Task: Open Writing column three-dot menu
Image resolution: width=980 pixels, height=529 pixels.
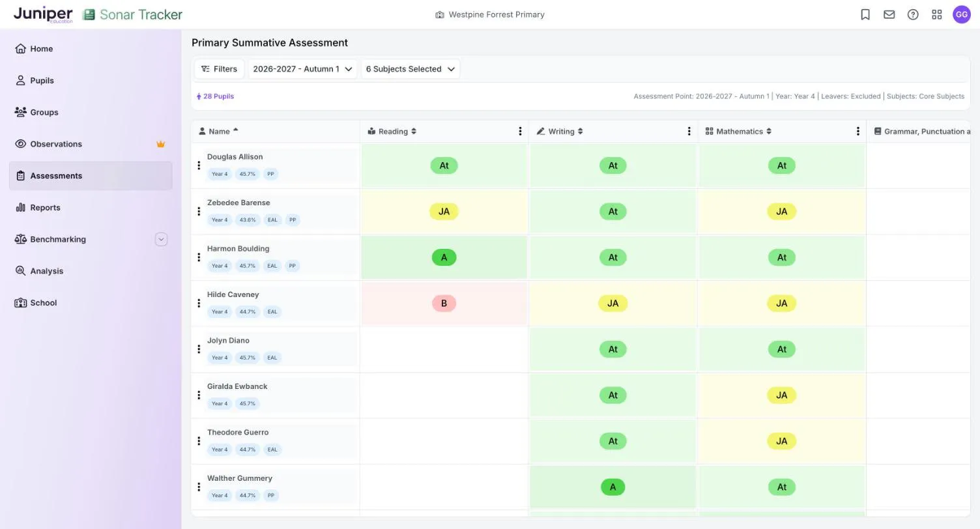Action: [x=689, y=132]
